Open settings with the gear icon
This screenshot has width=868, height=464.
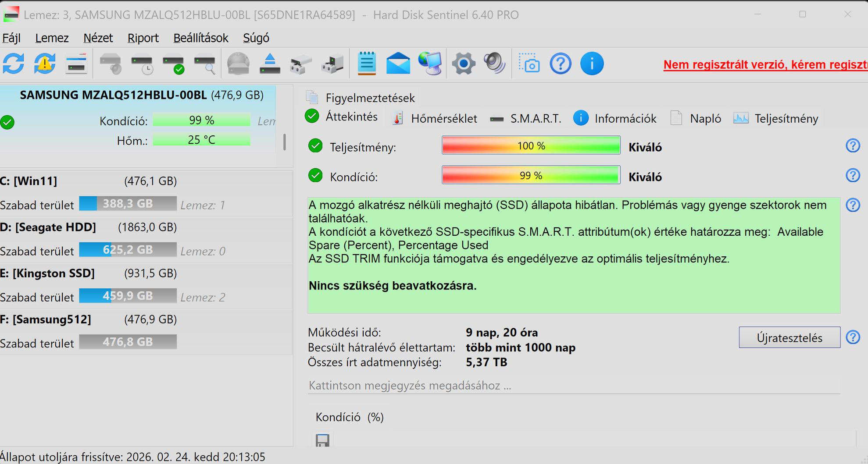(x=464, y=64)
